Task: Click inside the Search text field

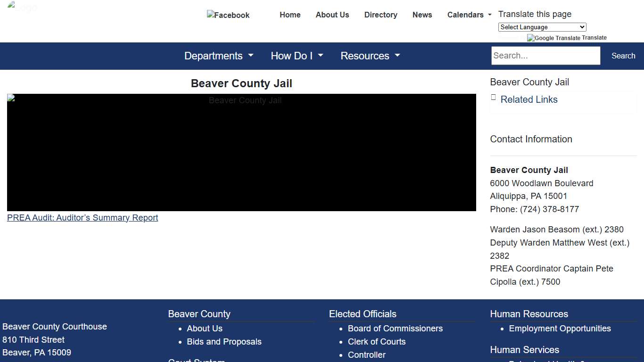Action: 545,56
